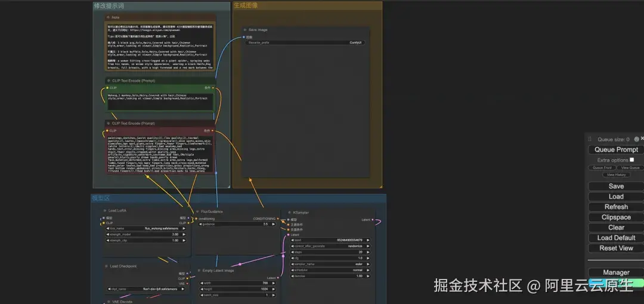This screenshot has height=304, width=644.
Task: Click the negative prompt text area
Action: [x=160, y=154]
